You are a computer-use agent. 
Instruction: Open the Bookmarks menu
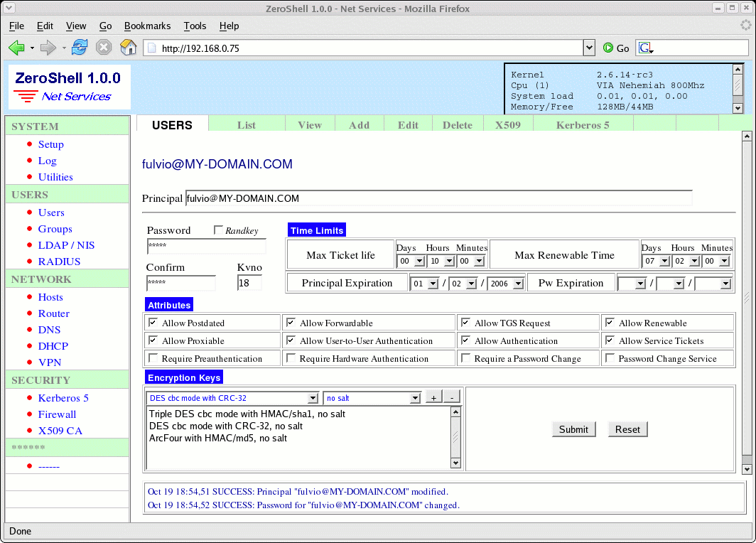[x=147, y=26]
